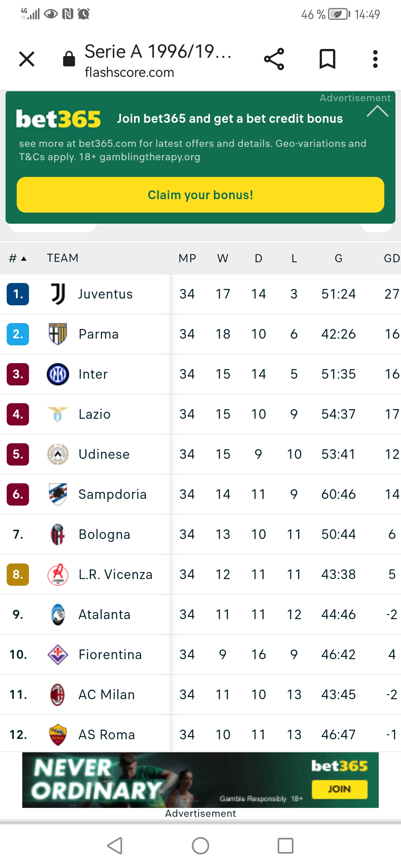Sort table by rank # column arrow
This screenshot has width=401, height=868.
click(x=18, y=258)
